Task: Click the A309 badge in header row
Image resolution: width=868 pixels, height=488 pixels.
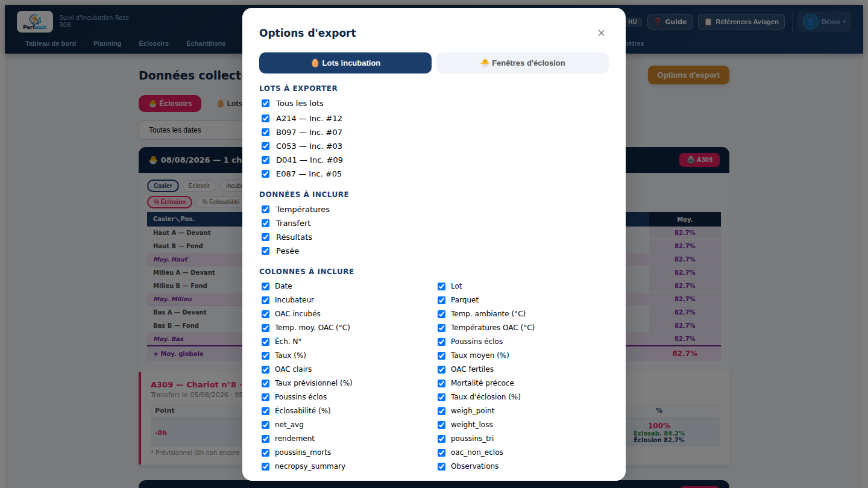Action: [x=699, y=160]
